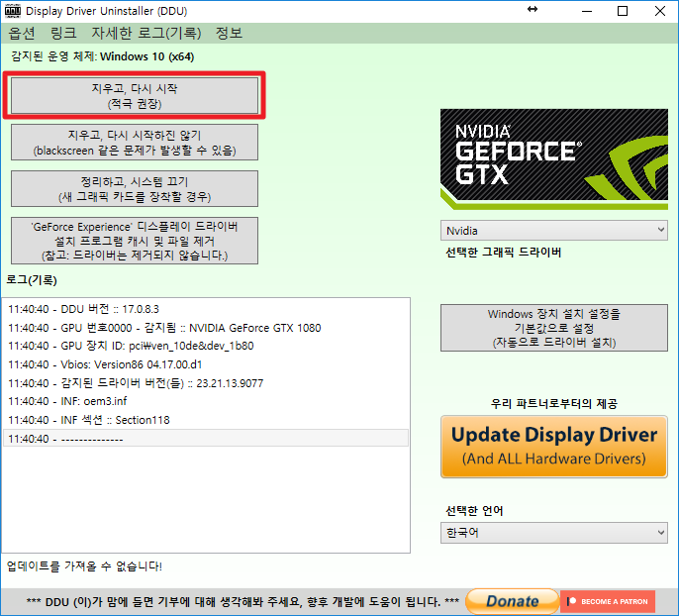Click the double-arrow resize icon in title bar
The image size is (679, 616).
coord(533,9)
